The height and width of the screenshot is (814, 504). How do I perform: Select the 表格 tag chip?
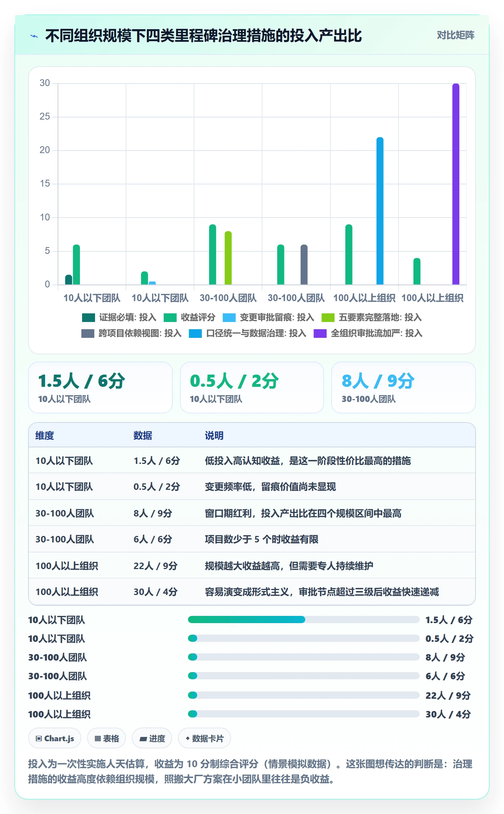(x=107, y=738)
